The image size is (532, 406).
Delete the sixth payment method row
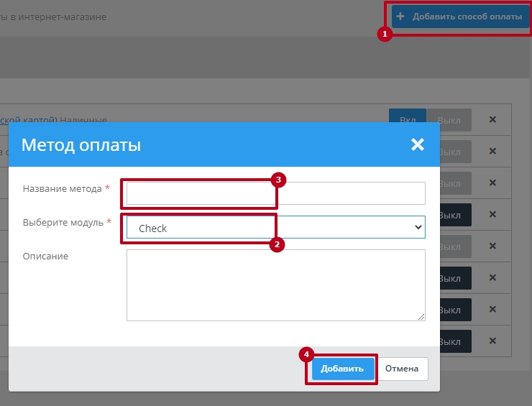492,278
